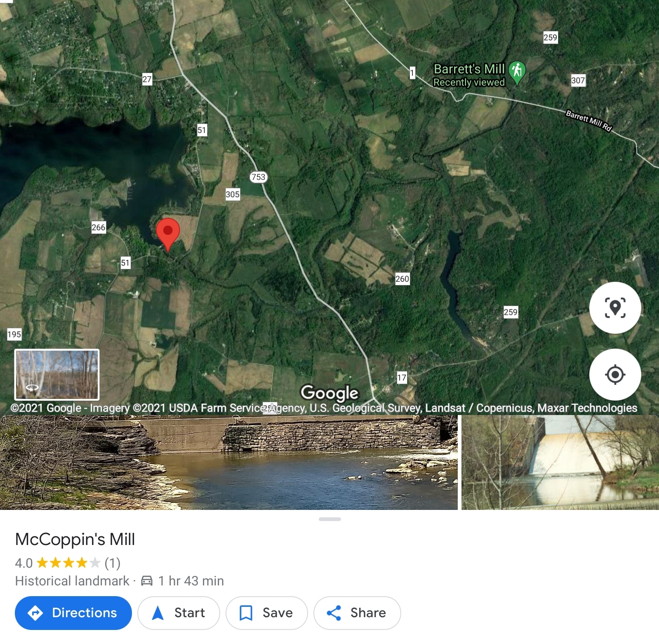The image size is (659, 644).
Task: Tap the Historical landmark category text
Action: click(x=72, y=581)
